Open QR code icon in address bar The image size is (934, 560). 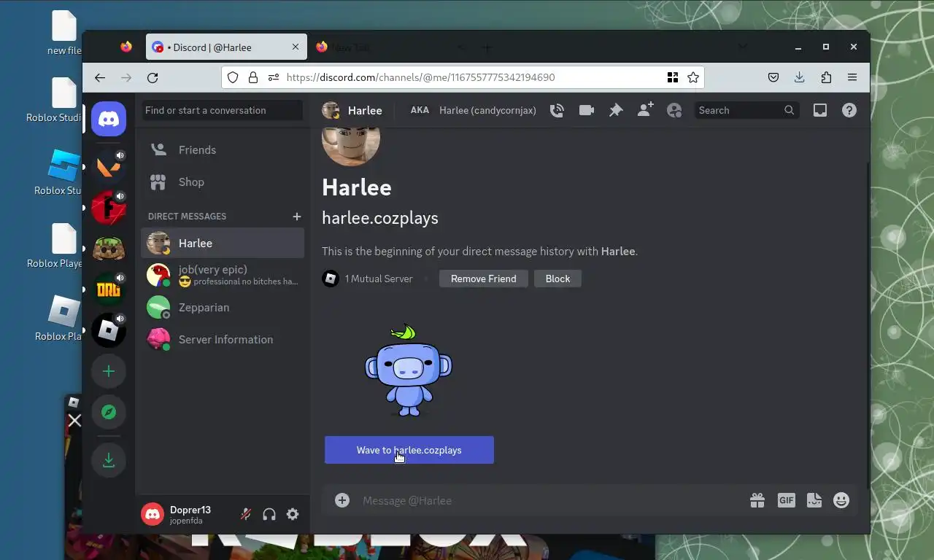point(673,77)
